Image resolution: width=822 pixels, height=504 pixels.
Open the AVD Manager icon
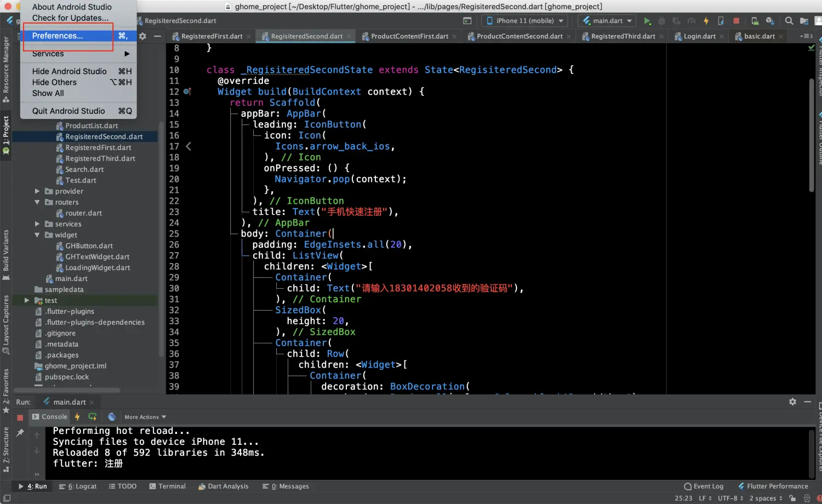click(x=755, y=21)
